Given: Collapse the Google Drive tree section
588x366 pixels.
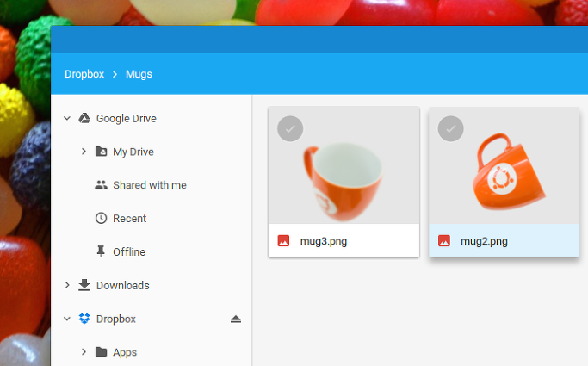Looking at the screenshot, I should (67, 119).
